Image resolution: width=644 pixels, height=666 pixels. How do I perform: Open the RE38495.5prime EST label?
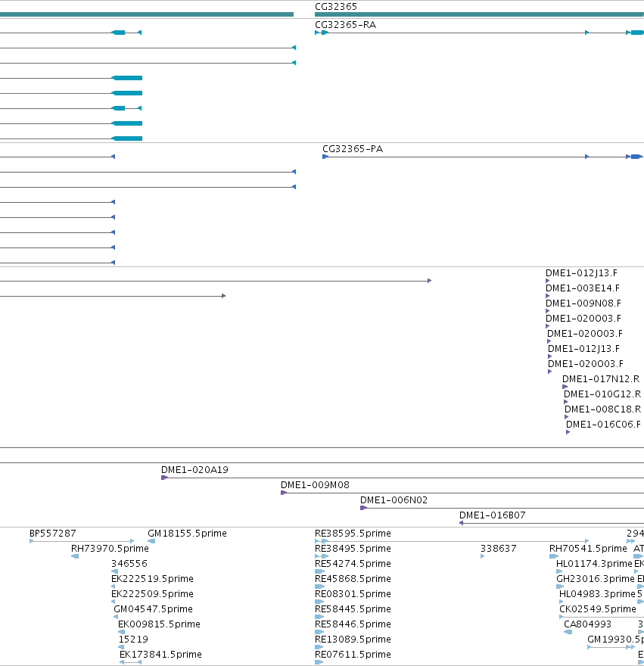tap(353, 549)
